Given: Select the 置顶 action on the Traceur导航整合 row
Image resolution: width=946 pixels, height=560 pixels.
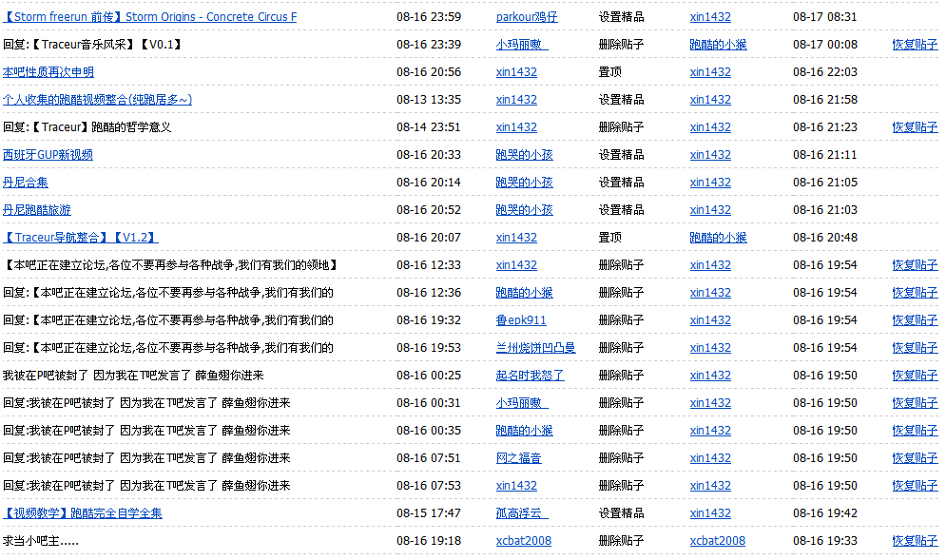Looking at the screenshot, I should coord(609,238).
